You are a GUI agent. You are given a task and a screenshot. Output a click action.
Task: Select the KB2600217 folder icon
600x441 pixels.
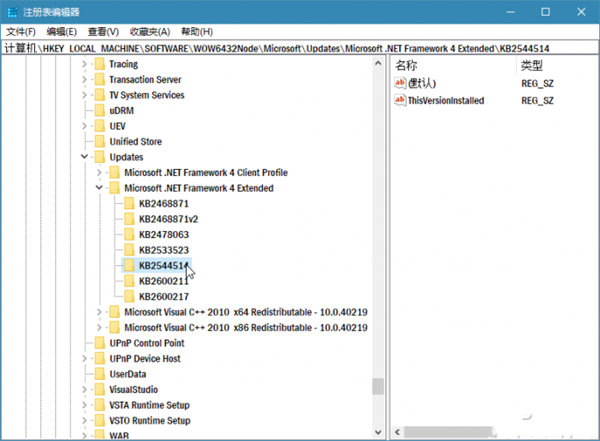pos(128,296)
